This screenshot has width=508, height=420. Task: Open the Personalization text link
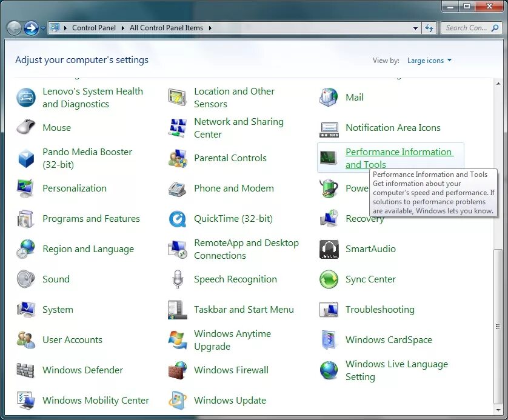75,188
